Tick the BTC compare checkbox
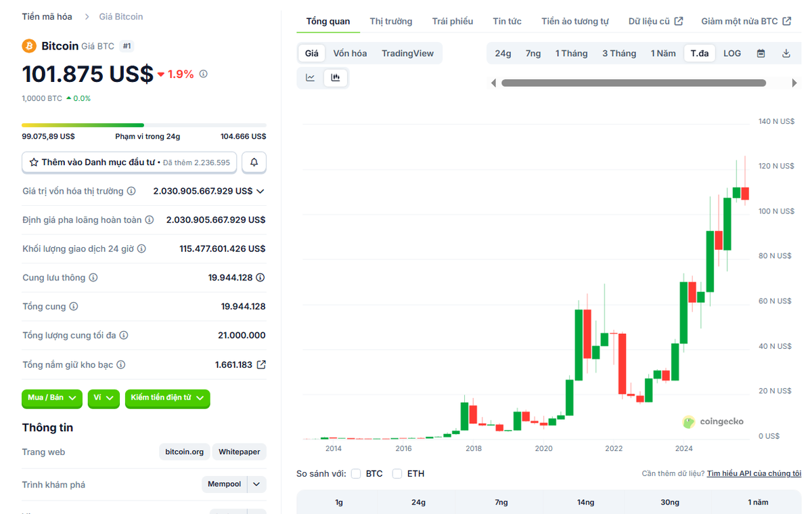Screen dimensions: 812x514 click(356, 473)
